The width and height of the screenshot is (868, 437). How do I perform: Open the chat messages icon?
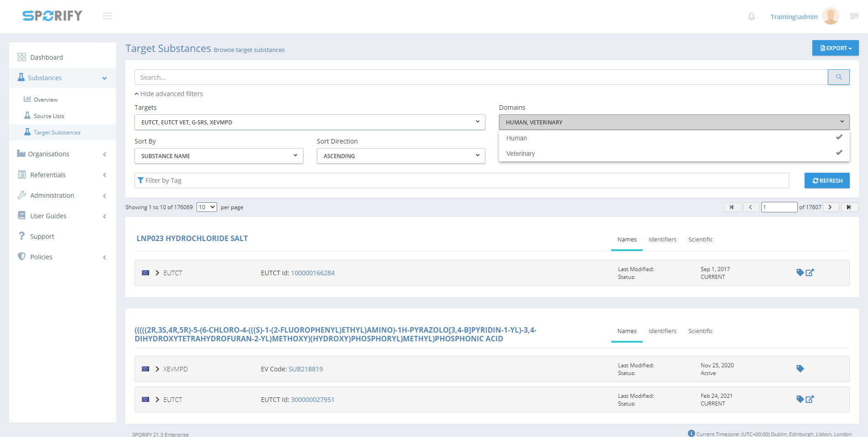coord(854,17)
